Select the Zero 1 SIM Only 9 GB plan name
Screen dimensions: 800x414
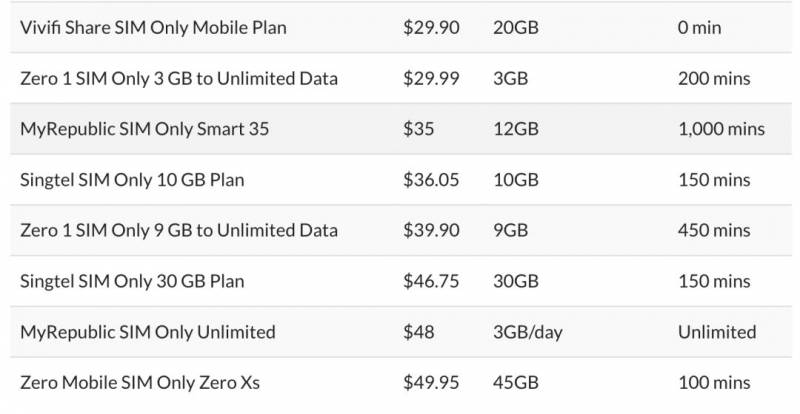179,231
